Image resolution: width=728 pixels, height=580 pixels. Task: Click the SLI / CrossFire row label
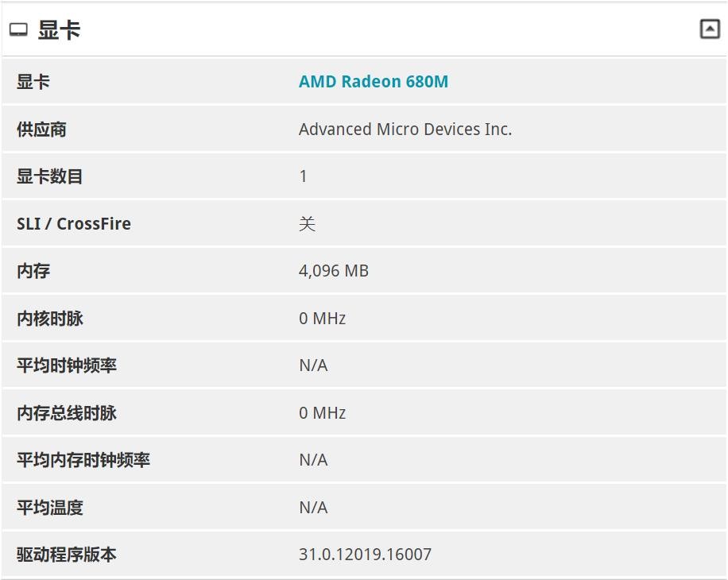(74, 224)
